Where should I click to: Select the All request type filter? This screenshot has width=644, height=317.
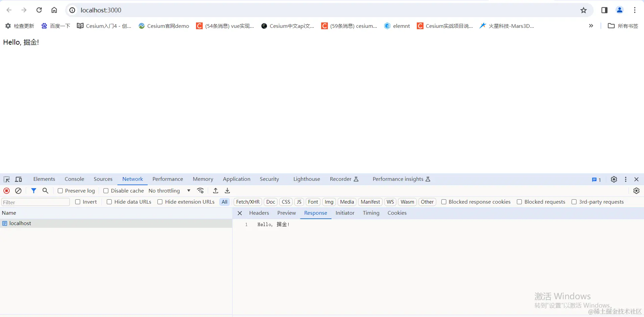[225, 202]
